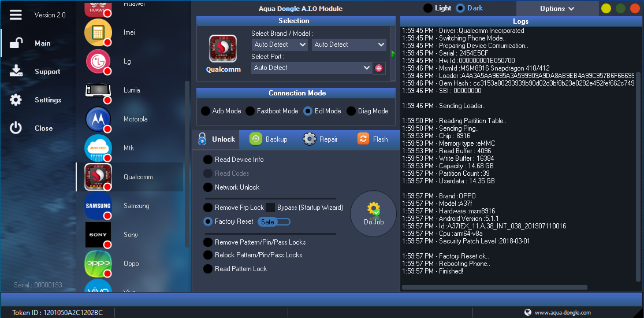Open the brand Auto Detect dropdown
This screenshot has width=644, height=318.
(280, 45)
